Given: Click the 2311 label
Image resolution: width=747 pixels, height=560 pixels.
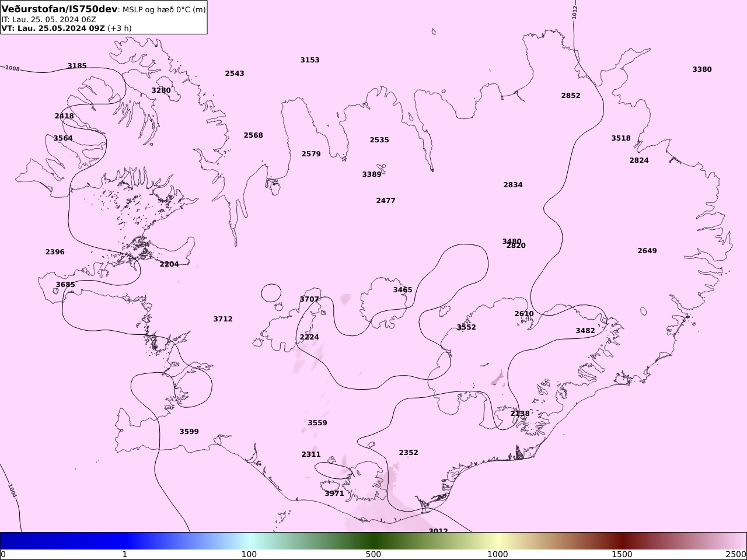Looking at the screenshot, I should pos(311,454).
